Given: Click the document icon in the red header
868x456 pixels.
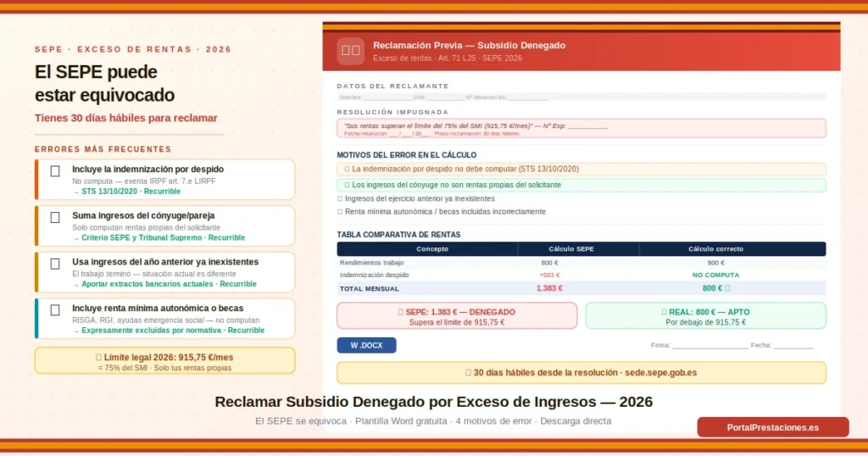Looking at the screenshot, I should (350, 51).
